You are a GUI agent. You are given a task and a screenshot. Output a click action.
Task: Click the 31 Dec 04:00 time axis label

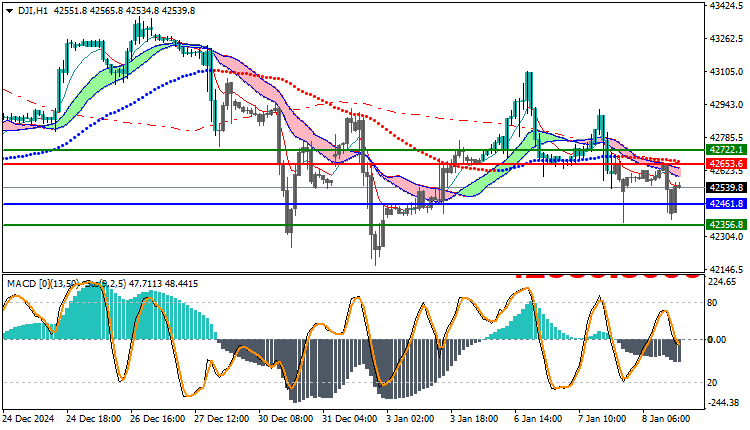[x=349, y=419]
